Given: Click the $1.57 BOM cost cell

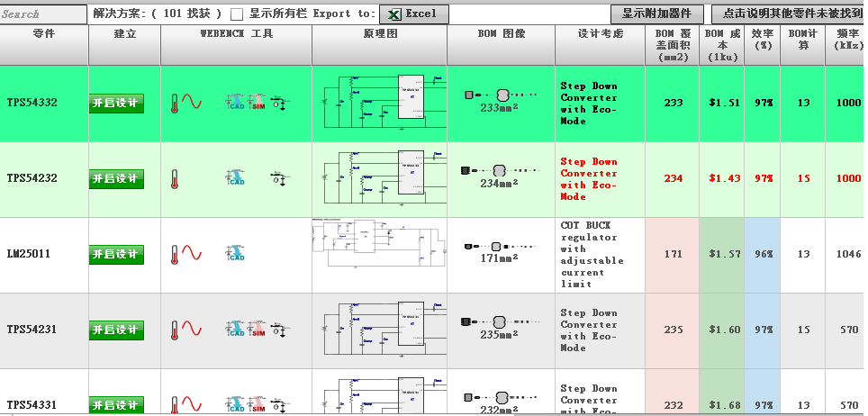Looking at the screenshot, I should coord(724,254).
